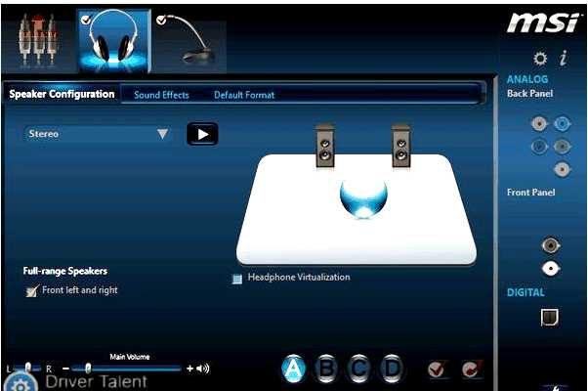Open settings via the gear icon
The height and width of the screenshot is (391, 588).
point(539,59)
